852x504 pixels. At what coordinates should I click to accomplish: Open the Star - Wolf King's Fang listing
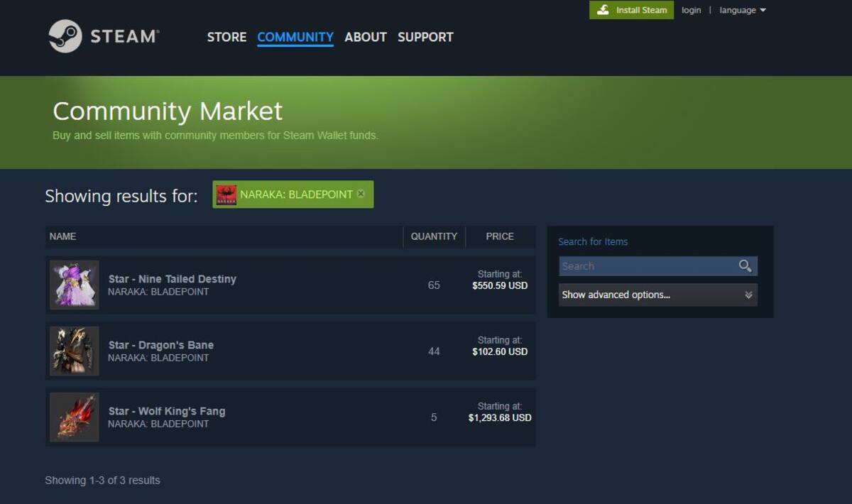coord(290,417)
